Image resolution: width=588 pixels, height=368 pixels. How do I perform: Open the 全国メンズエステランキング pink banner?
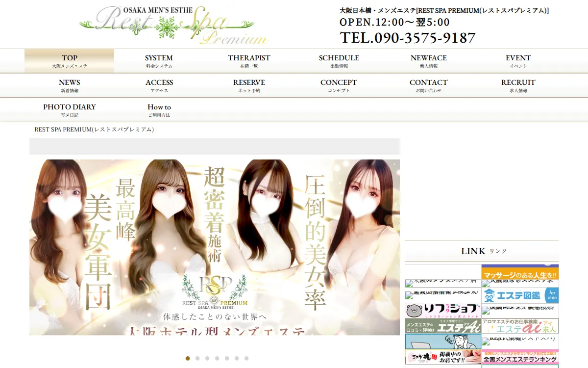point(520,357)
